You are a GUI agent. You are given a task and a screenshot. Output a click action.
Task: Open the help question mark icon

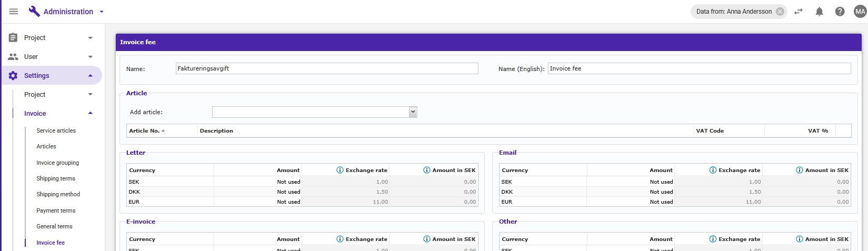tap(840, 12)
